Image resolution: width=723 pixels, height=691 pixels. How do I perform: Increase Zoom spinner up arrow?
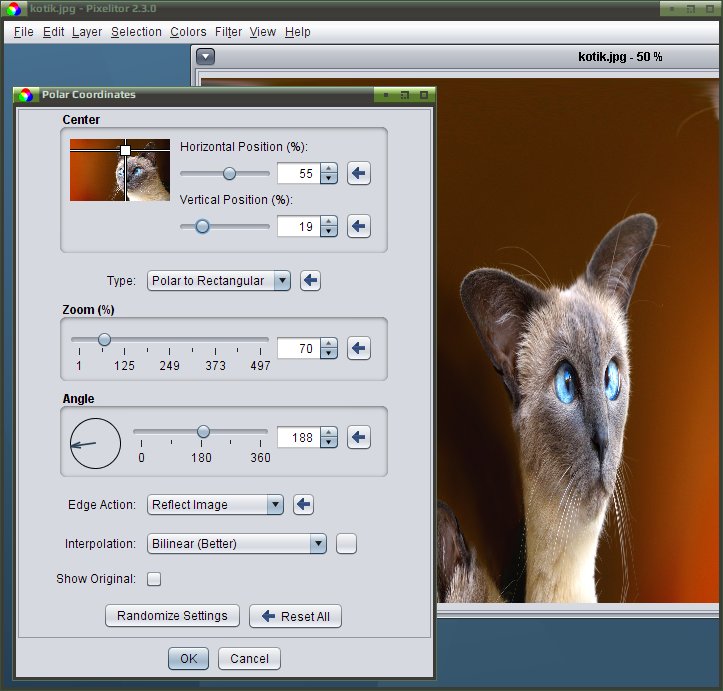pos(329,343)
